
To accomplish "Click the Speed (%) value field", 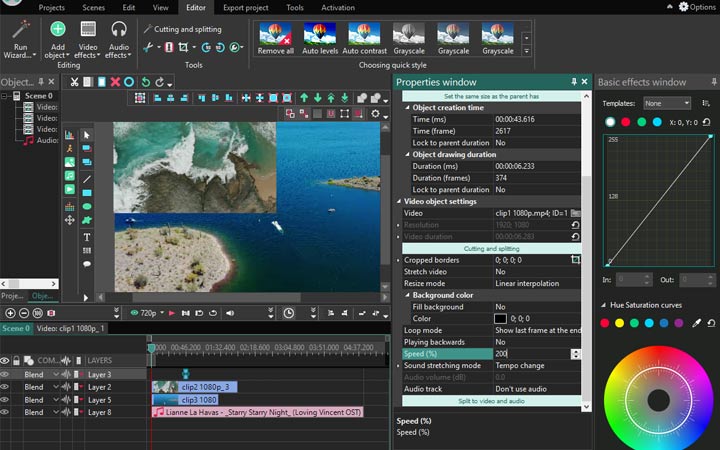I will pyautogui.click(x=530, y=354).
